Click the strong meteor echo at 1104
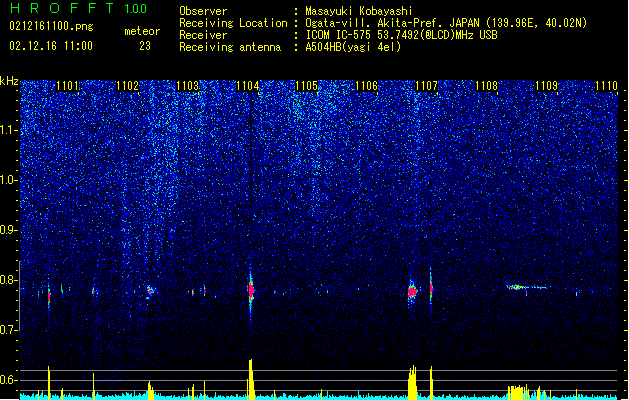This screenshot has height=400, width=629. pos(251,290)
